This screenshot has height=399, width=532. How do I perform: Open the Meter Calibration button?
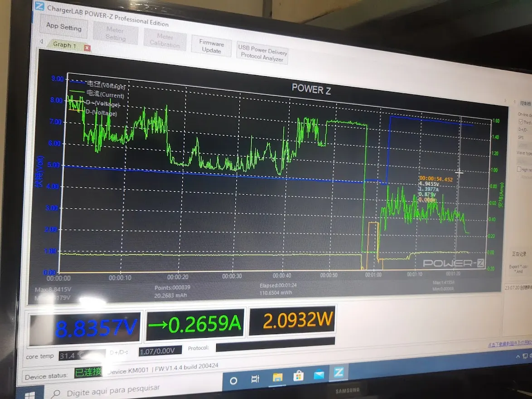(164, 40)
